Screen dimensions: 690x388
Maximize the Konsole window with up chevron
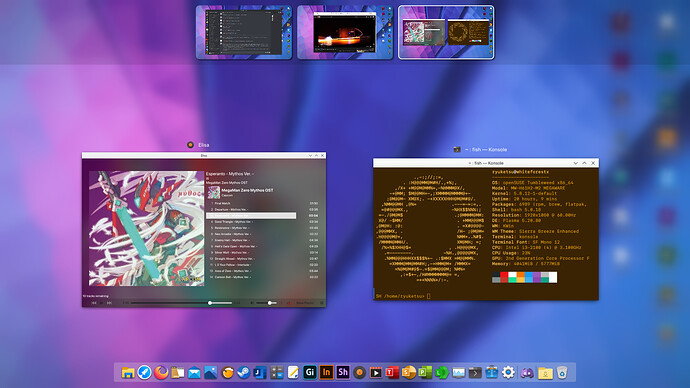click(584, 163)
